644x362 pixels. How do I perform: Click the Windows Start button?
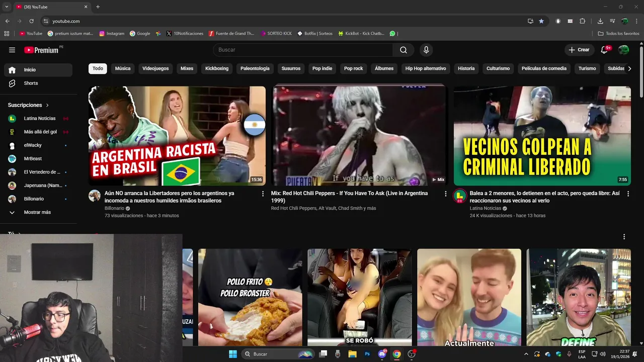click(233, 354)
